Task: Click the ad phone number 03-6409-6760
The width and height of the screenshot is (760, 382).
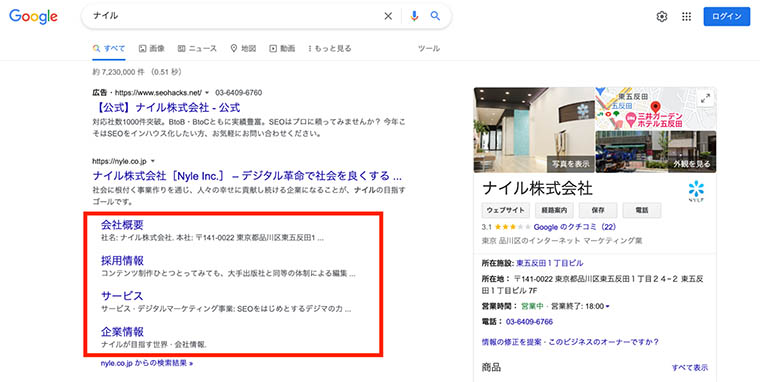Action: click(238, 93)
